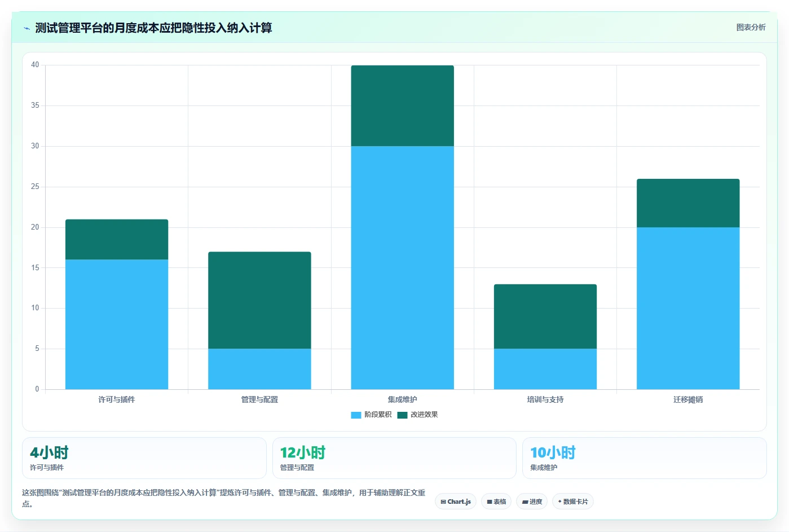The height and width of the screenshot is (532, 789).
Task: Select the dark green segment for 管理与配置
Action: pyautogui.click(x=259, y=300)
